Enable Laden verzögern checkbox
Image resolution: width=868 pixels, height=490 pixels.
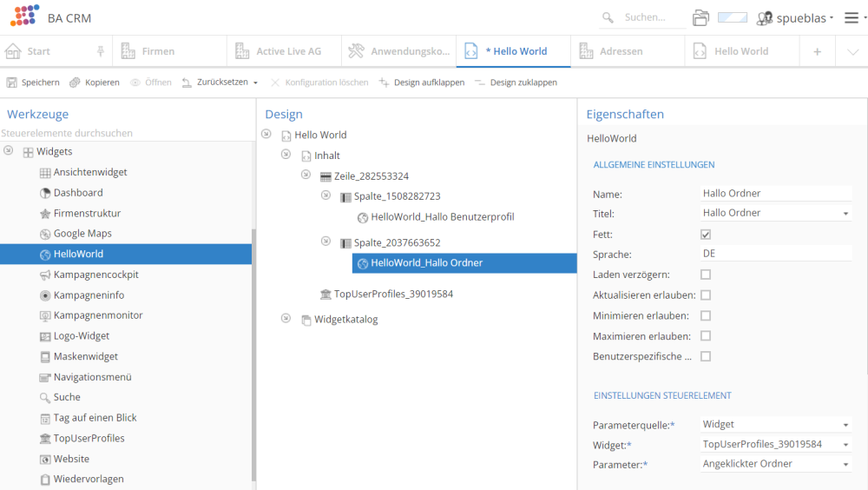tap(706, 275)
